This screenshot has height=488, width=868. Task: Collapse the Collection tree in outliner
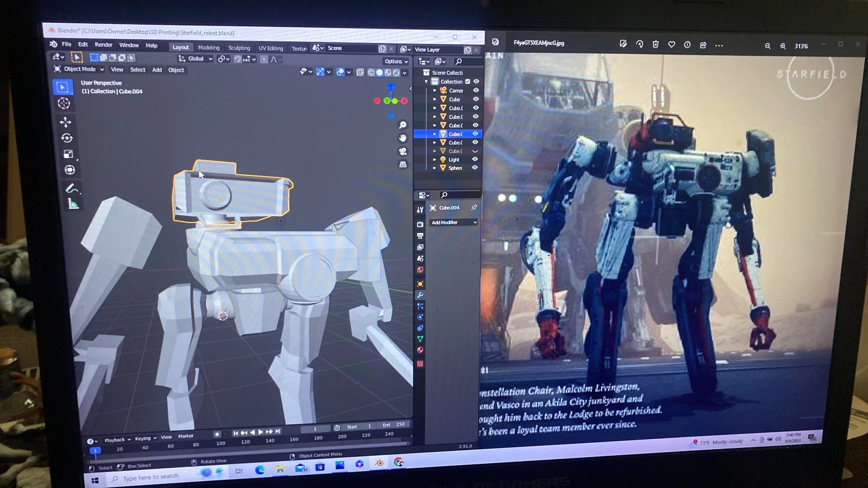tap(426, 82)
